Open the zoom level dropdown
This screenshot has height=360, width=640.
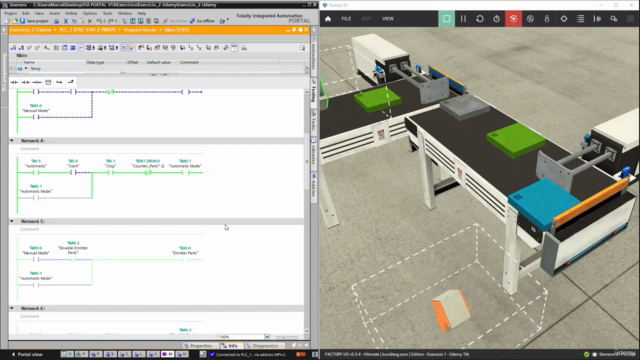pos(267,337)
